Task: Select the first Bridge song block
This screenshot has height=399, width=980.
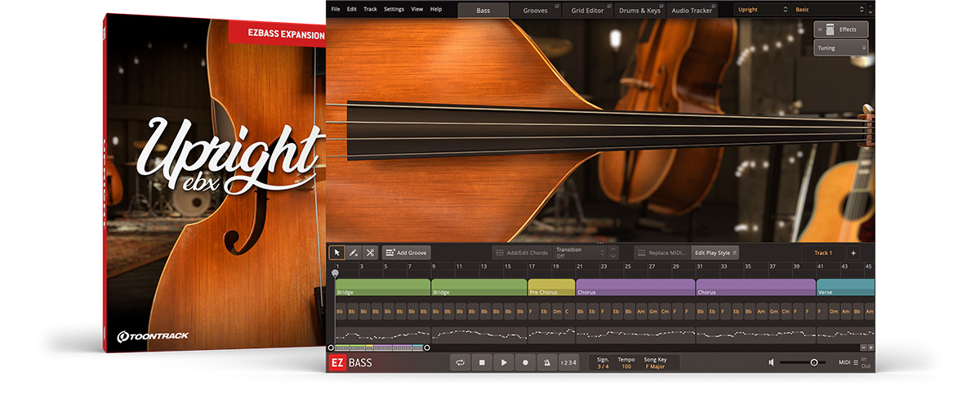Action: (x=383, y=288)
